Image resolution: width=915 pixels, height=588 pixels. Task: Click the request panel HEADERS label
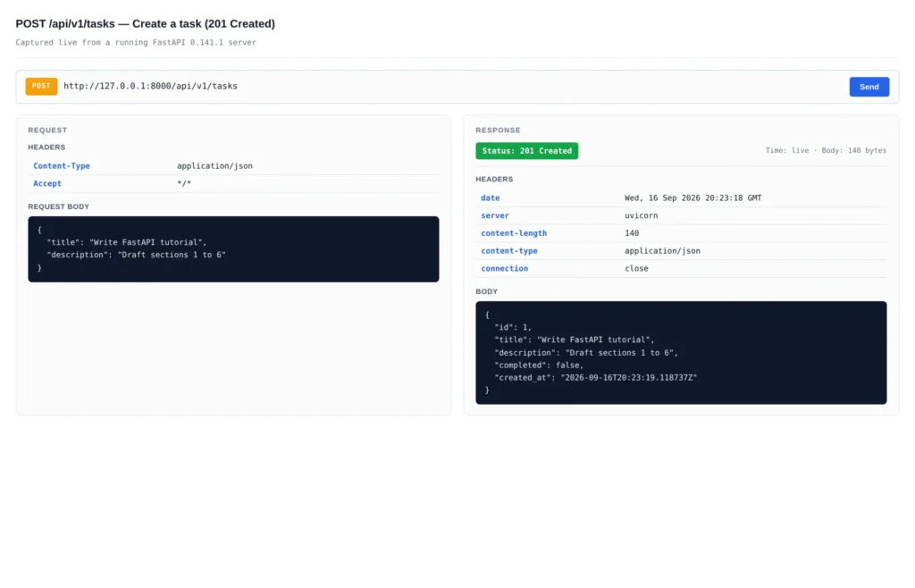[x=46, y=147]
